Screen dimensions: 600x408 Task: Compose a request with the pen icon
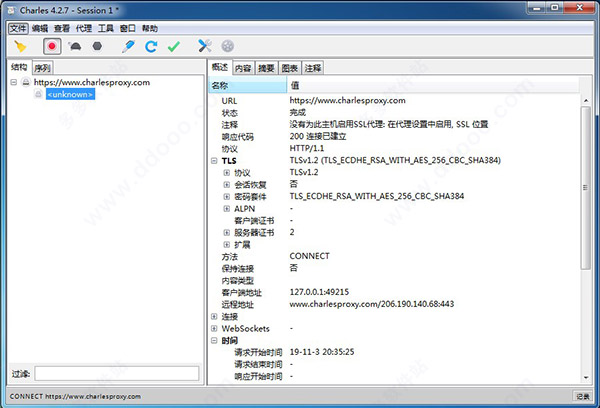click(x=128, y=46)
